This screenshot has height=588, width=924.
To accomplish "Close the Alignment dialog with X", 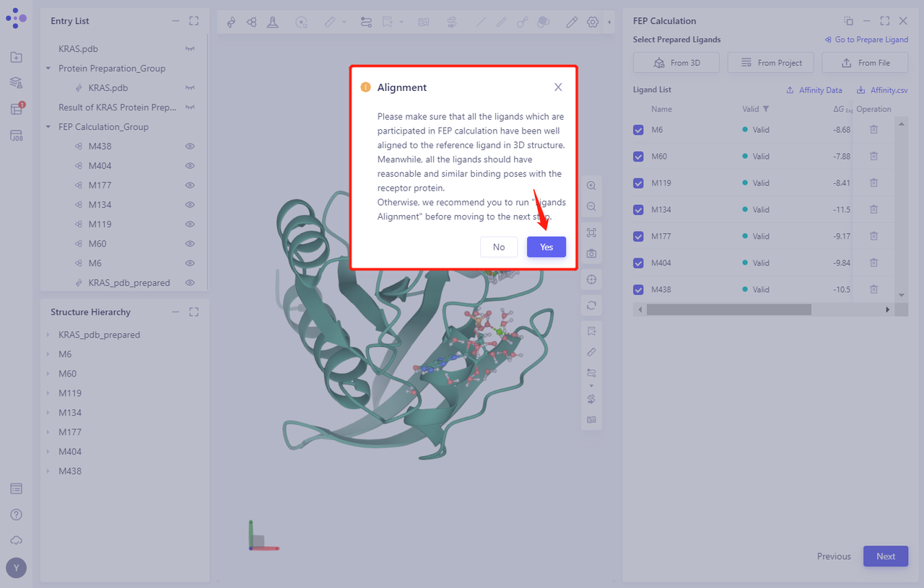I will pos(558,87).
